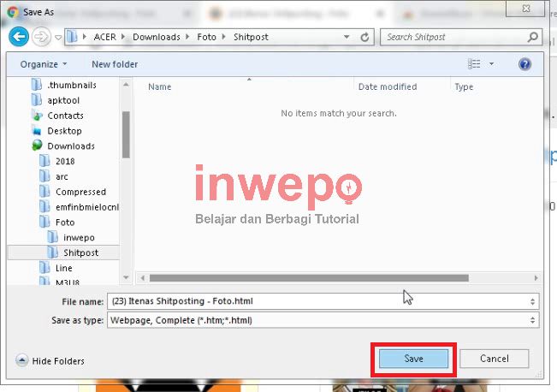Close the Save As dialog
The height and width of the screenshot is (392, 557).
[x=525, y=9]
